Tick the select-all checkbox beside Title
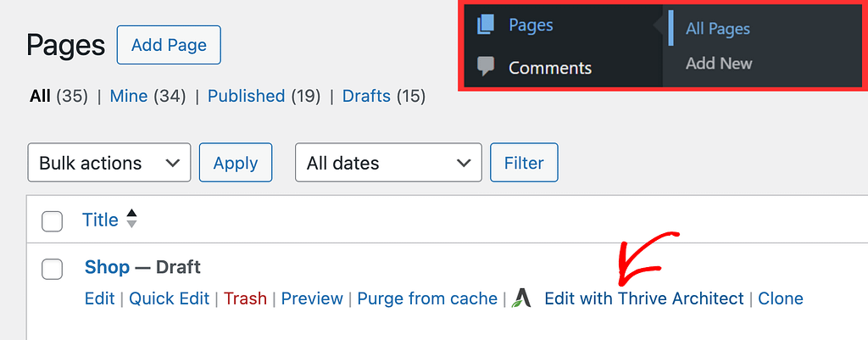This screenshot has width=868, height=340. [x=52, y=221]
